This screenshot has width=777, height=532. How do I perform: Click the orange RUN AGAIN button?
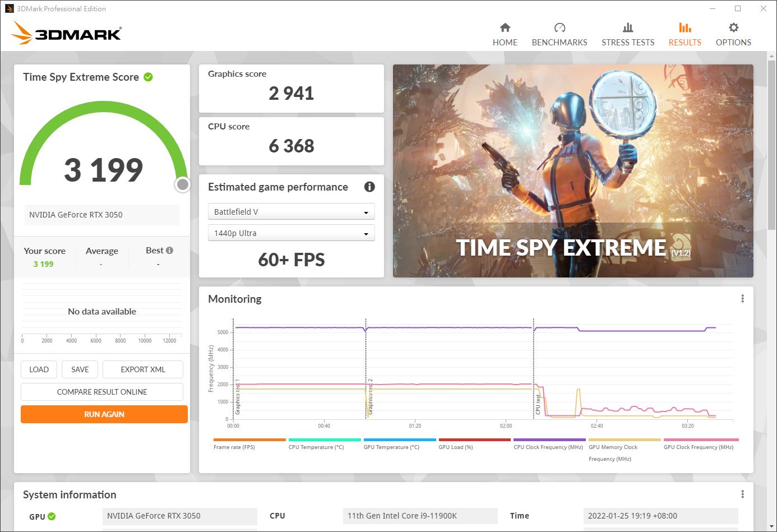point(104,414)
